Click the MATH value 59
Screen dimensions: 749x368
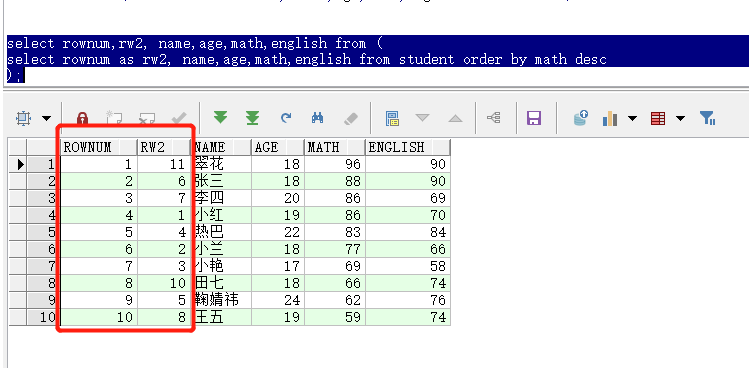pyautogui.click(x=335, y=317)
